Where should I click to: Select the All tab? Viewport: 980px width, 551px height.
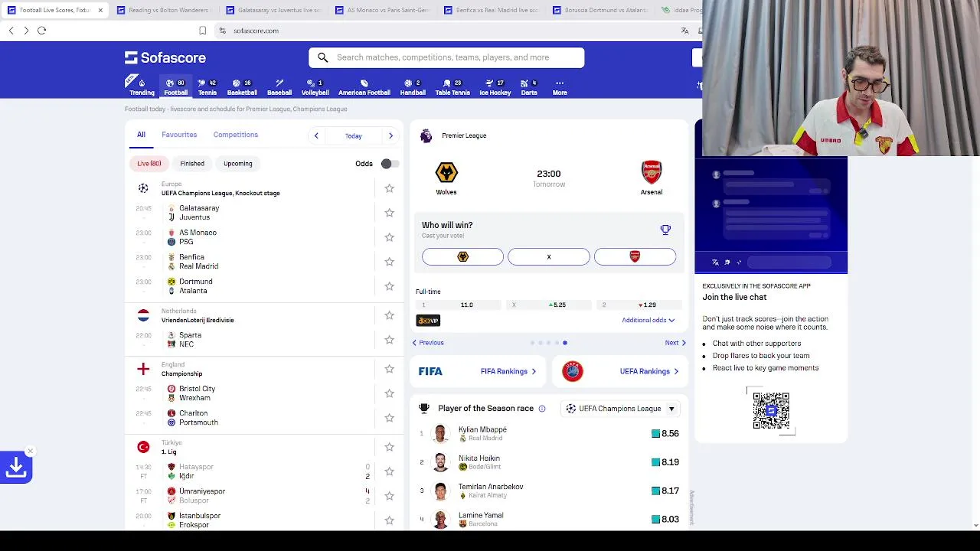tap(141, 135)
